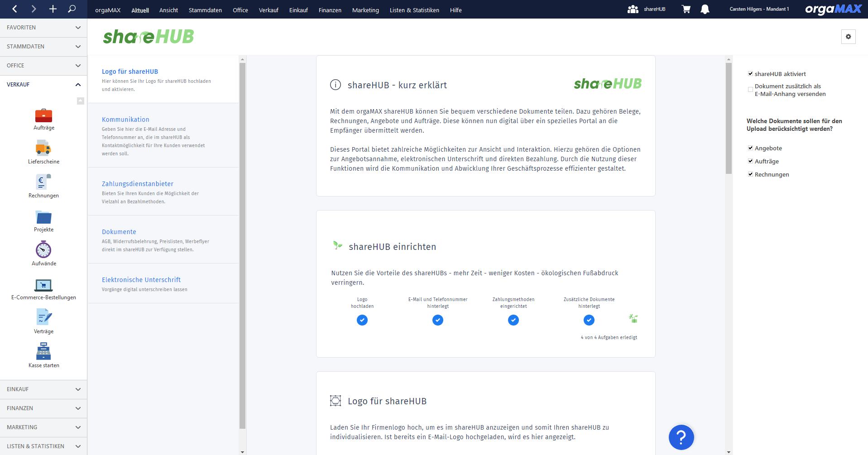Expand LISTEN & STATISTIKEN sidebar section

(43, 446)
